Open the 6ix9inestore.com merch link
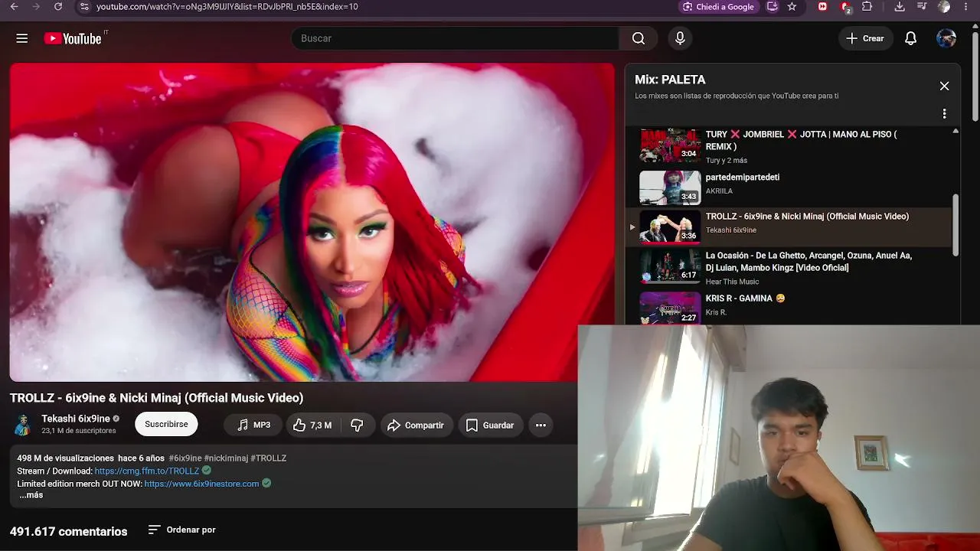This screenshot has height=551, width=980. (201, 484)
